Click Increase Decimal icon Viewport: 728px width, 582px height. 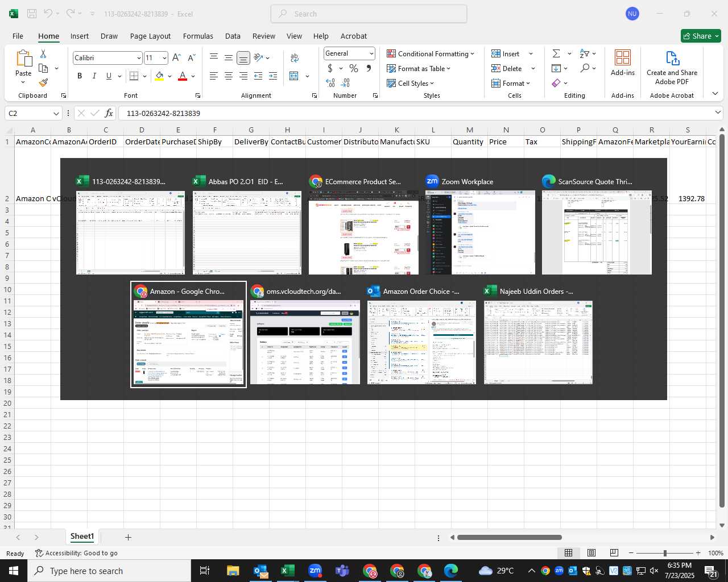pyautogui.click(x=330, y=82)
